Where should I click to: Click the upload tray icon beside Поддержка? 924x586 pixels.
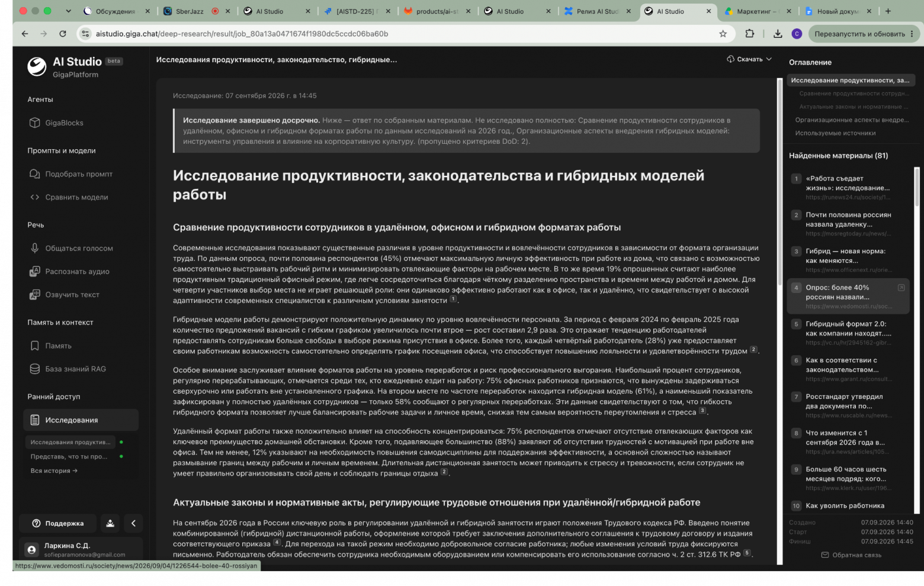(110, 523)
